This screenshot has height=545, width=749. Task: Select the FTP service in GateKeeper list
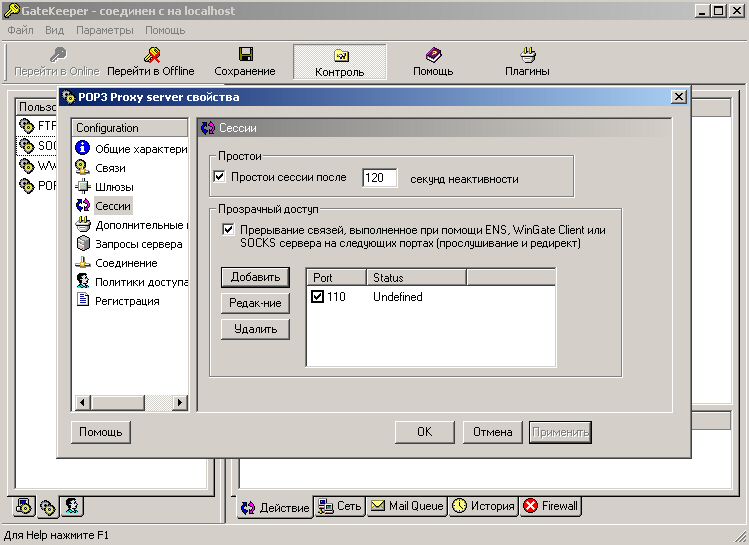(37, 126)
